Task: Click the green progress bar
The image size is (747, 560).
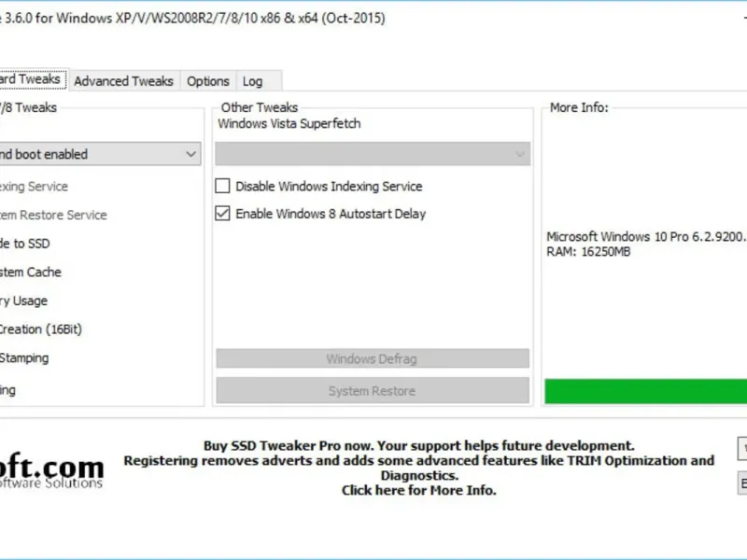Action: click(x=646, y=391)
